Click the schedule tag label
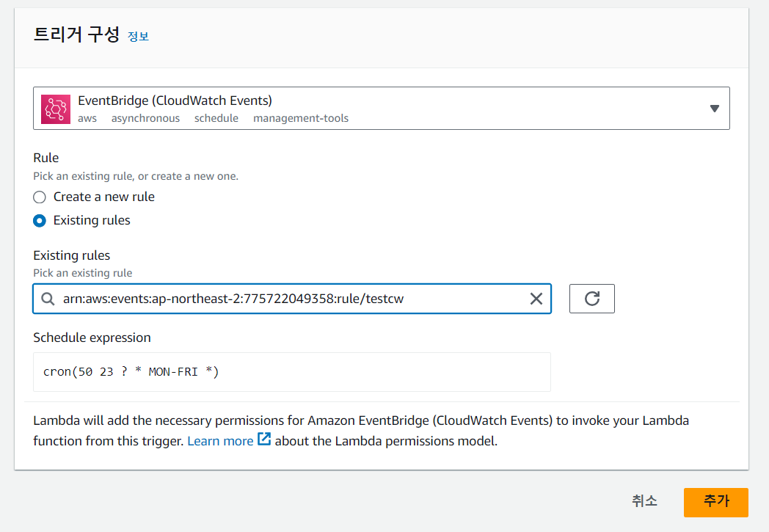The height and width of the screenshot is (532, 769). [x=216, y=118]
